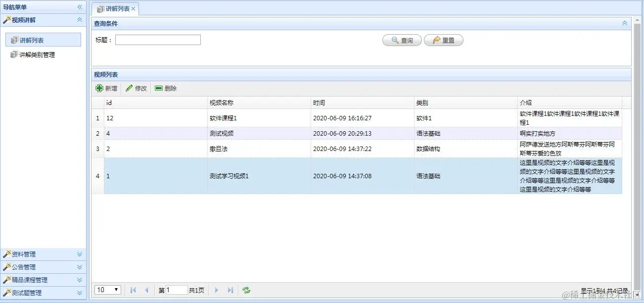644x303 pixels.
Task: Click the vertical scrollbar on the right
Action: [x=637, y=157]
